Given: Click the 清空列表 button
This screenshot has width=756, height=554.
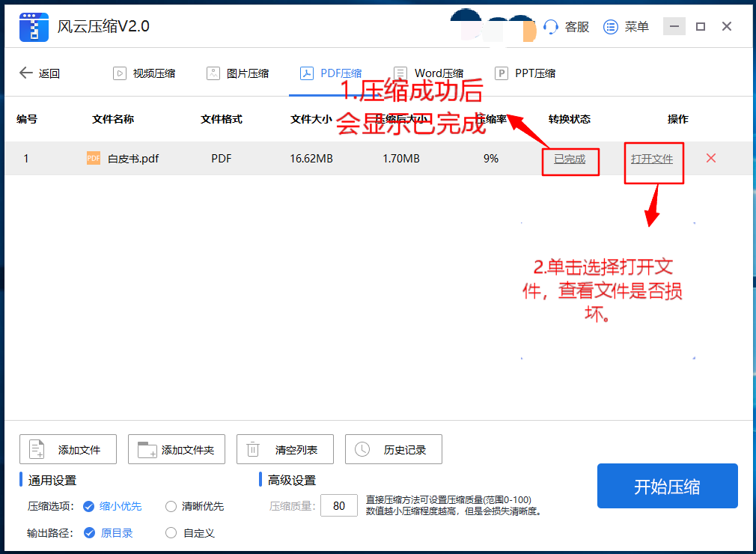Looking at the screenshot, I should [285, 449].
